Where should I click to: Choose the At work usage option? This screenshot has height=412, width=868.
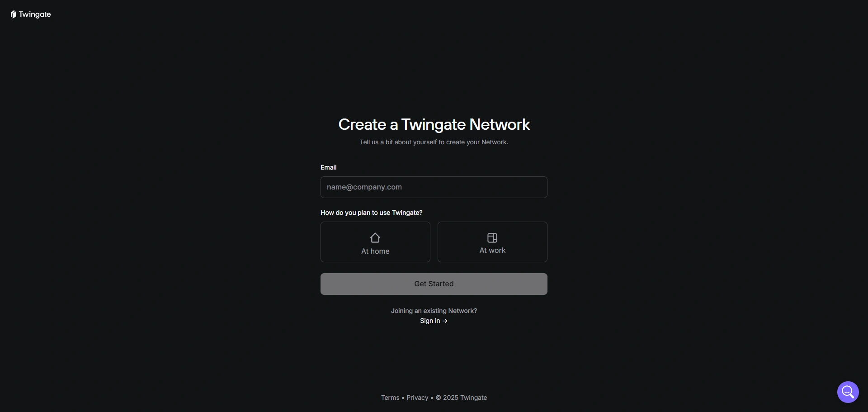pyautogui.click(x=492, y=242)
